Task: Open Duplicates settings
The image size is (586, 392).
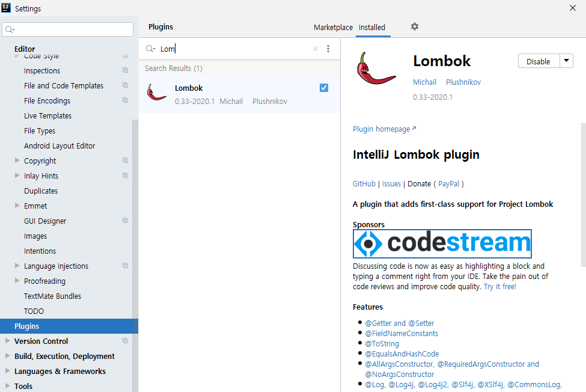Action: pos(41,191)
